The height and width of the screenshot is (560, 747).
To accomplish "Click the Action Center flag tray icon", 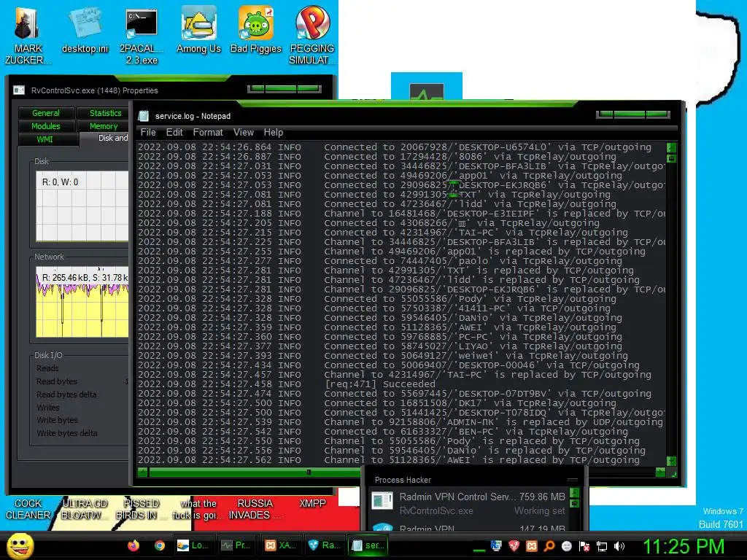I will pos(584,546).
